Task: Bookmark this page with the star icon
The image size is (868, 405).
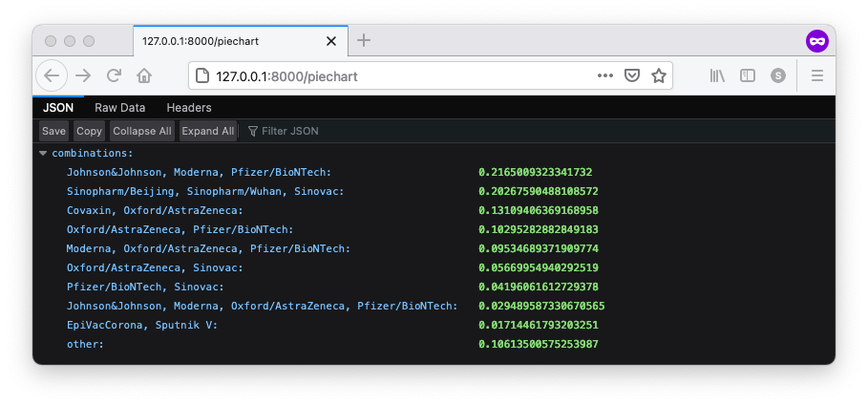Action: click(x=658, y=75)
